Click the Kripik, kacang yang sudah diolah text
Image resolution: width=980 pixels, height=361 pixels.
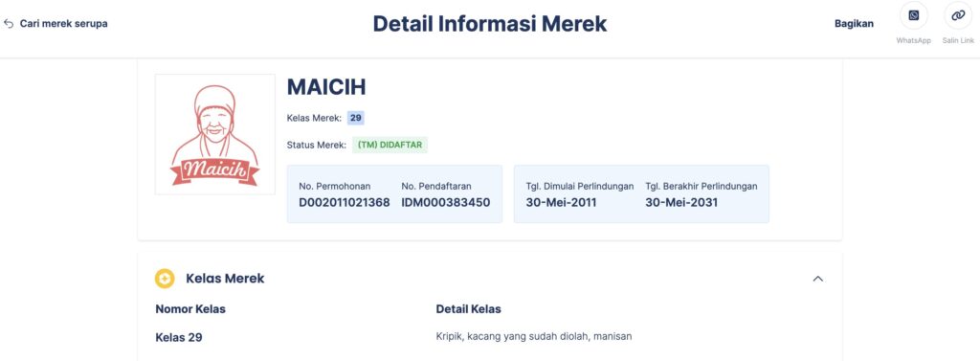(x=534, y=337)
